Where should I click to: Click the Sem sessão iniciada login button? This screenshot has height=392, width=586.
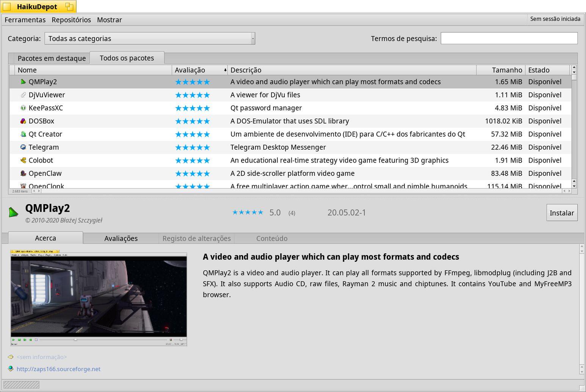tap(555, 19)
